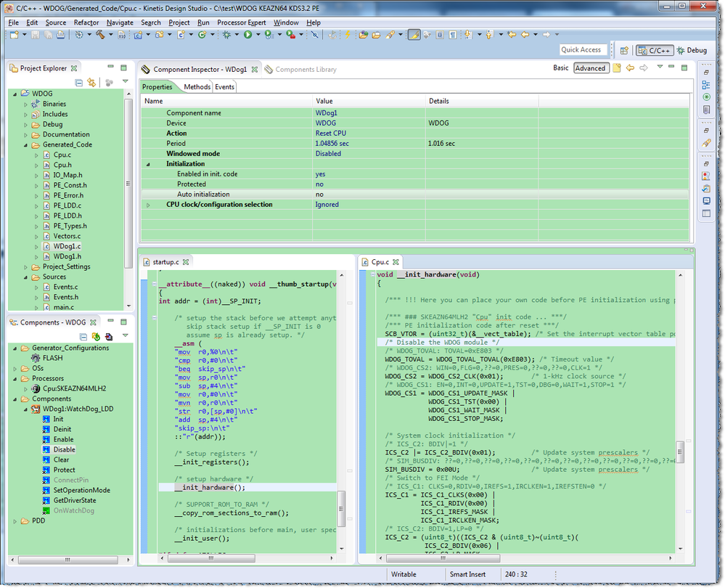Screen dimensions: 725x588
Task: Toggle the Protect method generation icon
Action: 46,470
